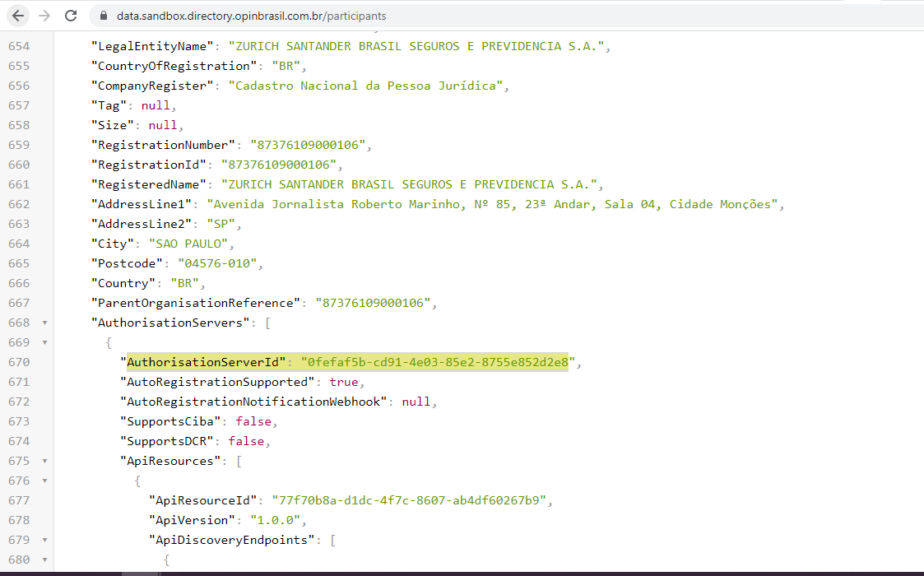Collapse the object on line 680
The image size is (924, 576).
44,560
